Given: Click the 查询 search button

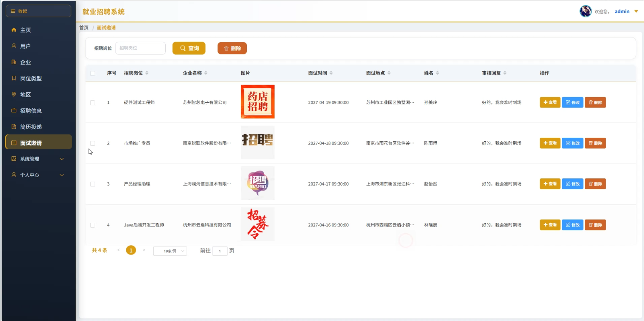Looking at the screenshot, I should (x=189, y=48).
